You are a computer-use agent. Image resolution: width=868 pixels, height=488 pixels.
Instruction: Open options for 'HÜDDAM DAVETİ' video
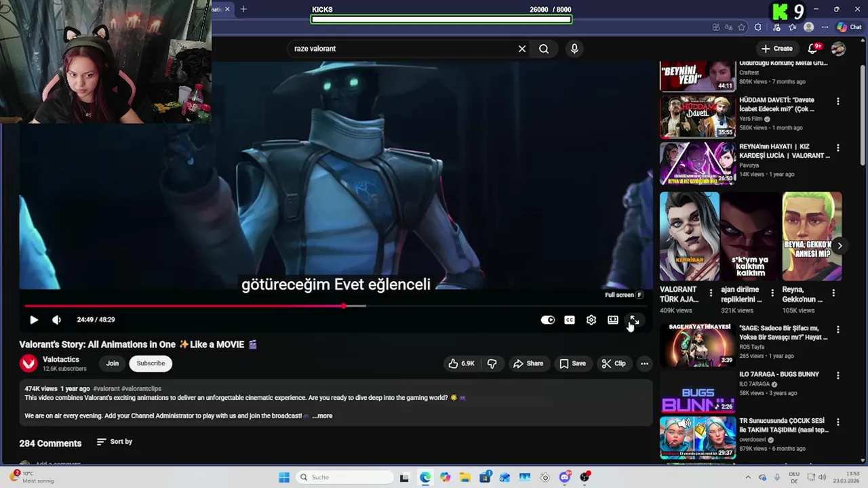[838, 102]
